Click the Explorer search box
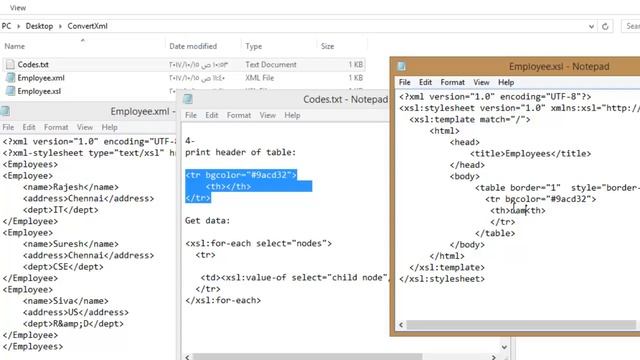Viewport: 640px width, 360px height. point(631,26)
